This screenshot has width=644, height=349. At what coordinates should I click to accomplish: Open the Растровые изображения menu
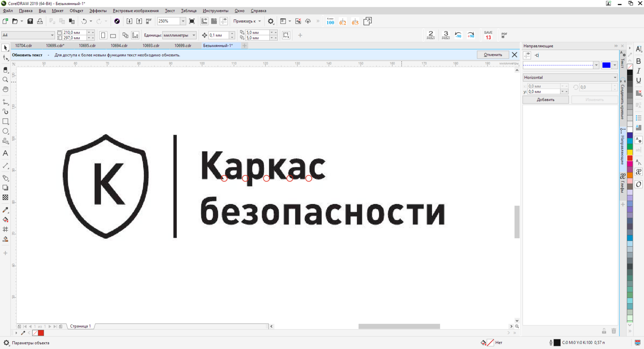tap(136, 11)
